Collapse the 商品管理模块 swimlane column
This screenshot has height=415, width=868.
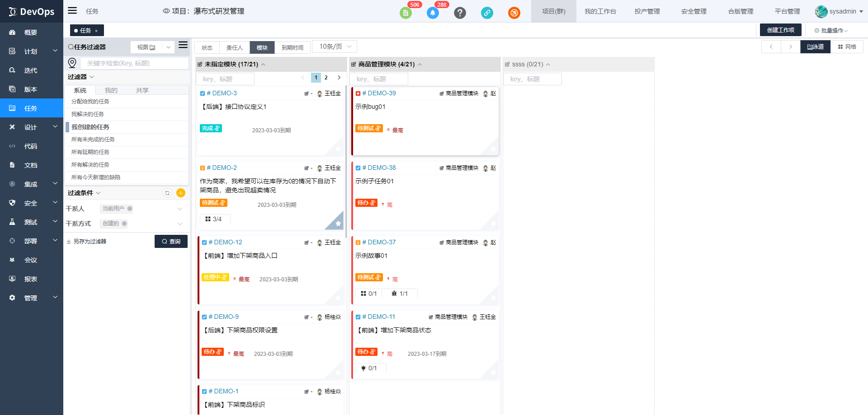pos(420,65)
